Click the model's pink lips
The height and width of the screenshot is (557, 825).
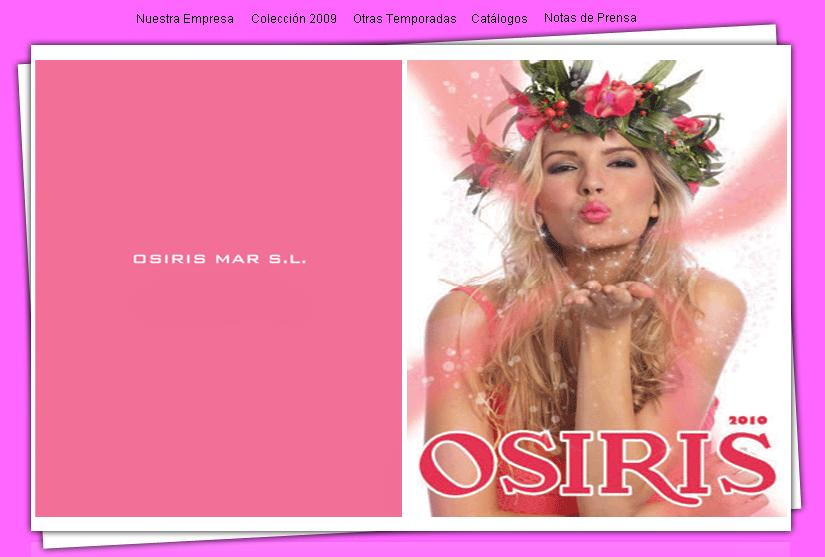click(596, 211)
